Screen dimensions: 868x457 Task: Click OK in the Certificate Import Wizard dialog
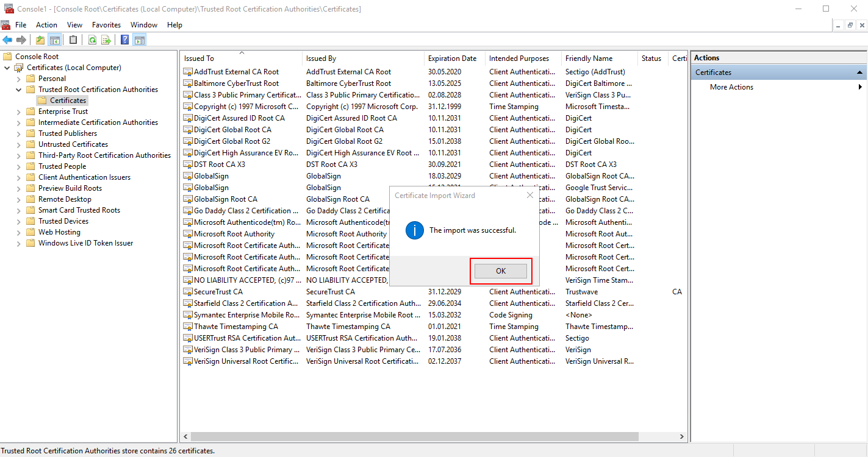501,271
